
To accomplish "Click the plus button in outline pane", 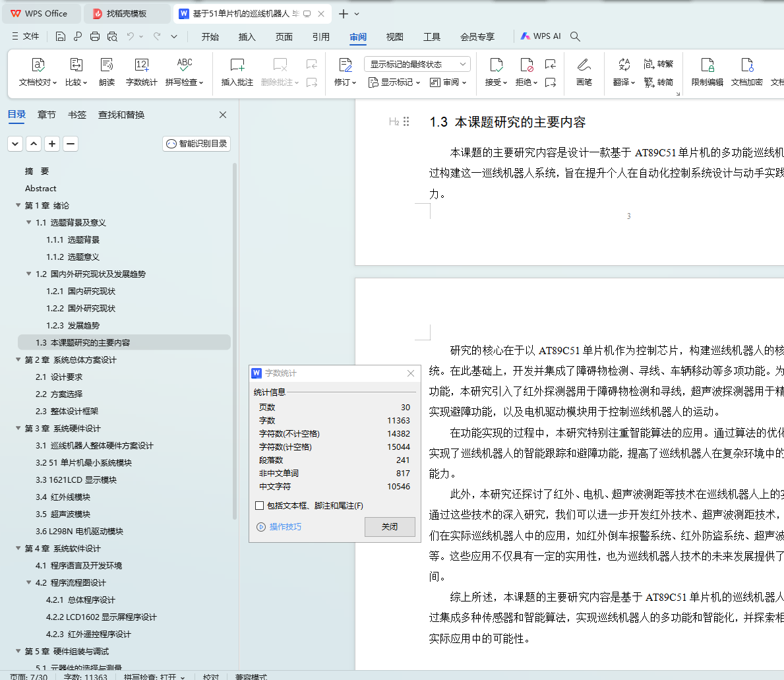I will click(x=52, y=144).
